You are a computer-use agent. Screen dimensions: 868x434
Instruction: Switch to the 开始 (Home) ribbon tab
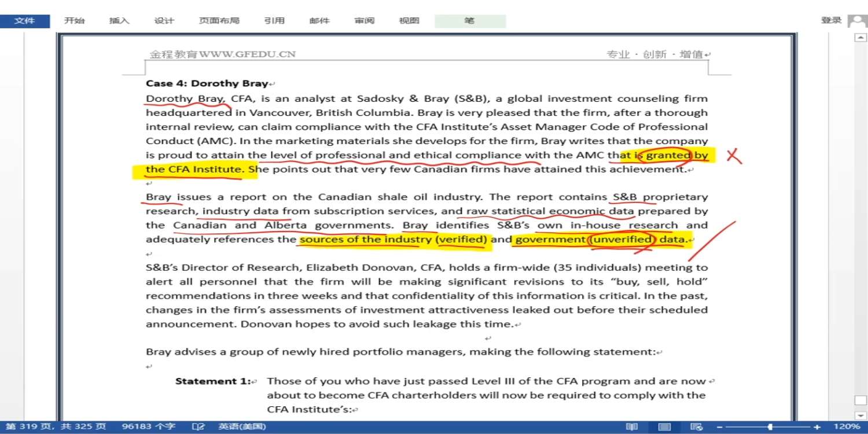tap(74, 21)
